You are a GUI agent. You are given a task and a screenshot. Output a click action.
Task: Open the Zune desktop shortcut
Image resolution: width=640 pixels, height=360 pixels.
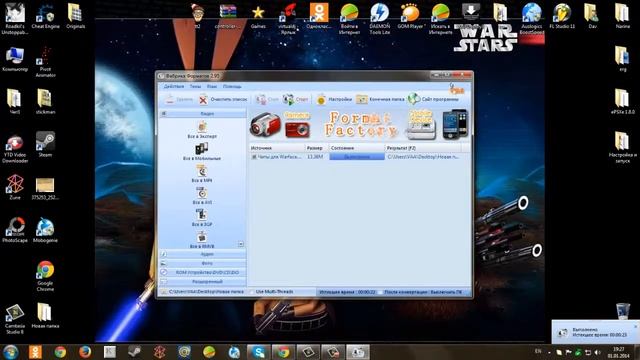click(x=15, y=187)
